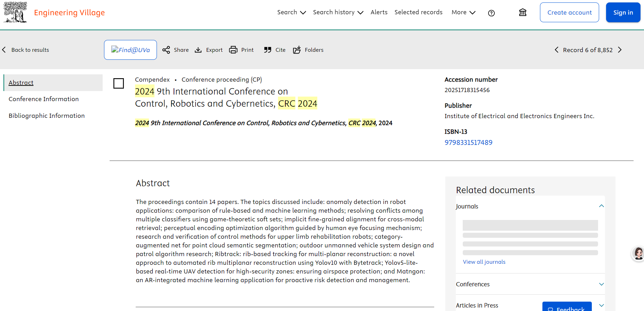
Task: Click the accession number 20251718315456
Action: [x=467, y=90]
